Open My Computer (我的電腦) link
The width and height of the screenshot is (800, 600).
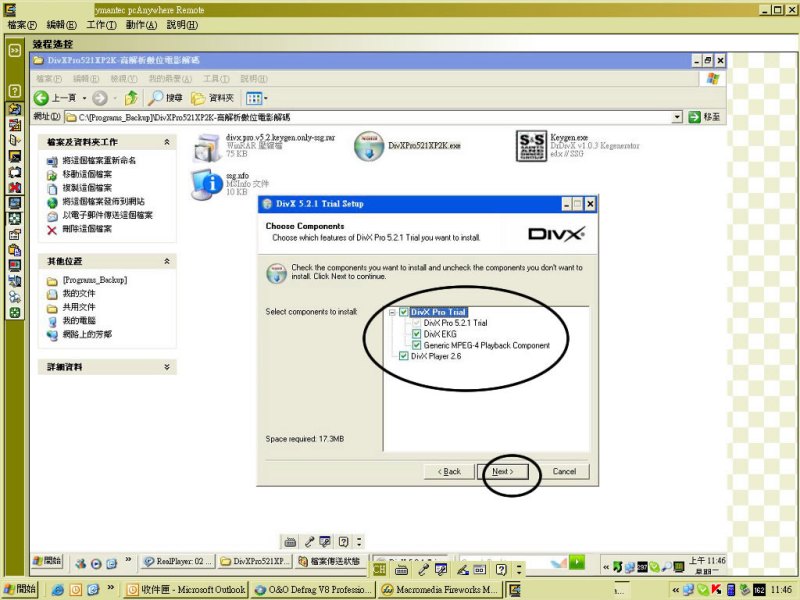pyautogui.click(x=79, y=321)
